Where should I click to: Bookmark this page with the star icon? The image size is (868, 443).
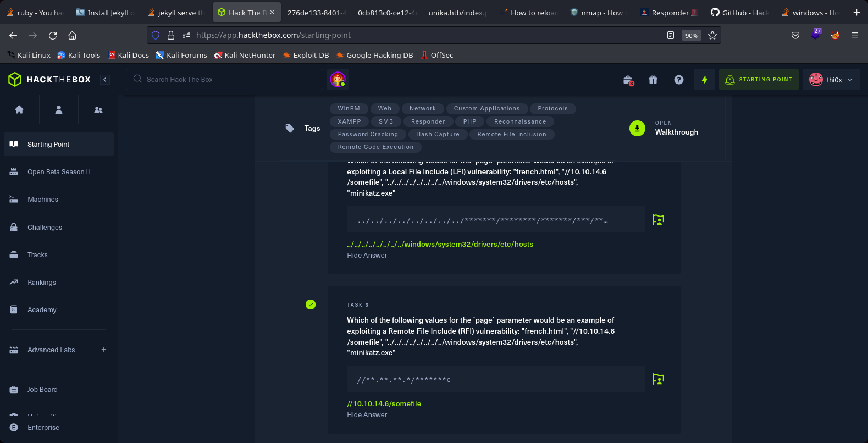tap(712, 35)
